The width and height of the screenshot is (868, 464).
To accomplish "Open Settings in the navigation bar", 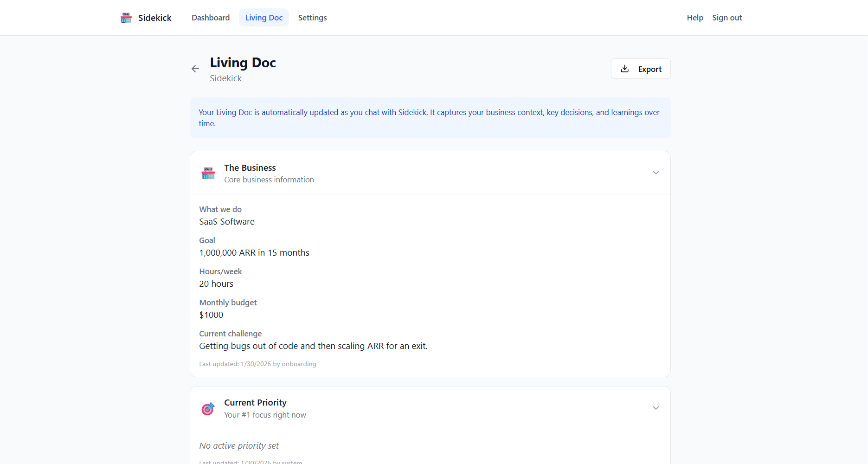I will point(312,17).
